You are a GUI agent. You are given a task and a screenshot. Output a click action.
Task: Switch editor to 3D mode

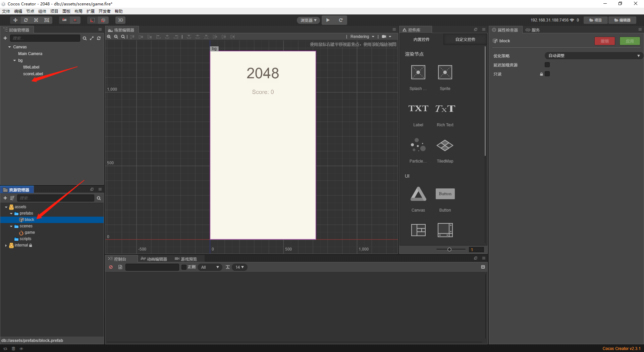[x=120, y=20]
